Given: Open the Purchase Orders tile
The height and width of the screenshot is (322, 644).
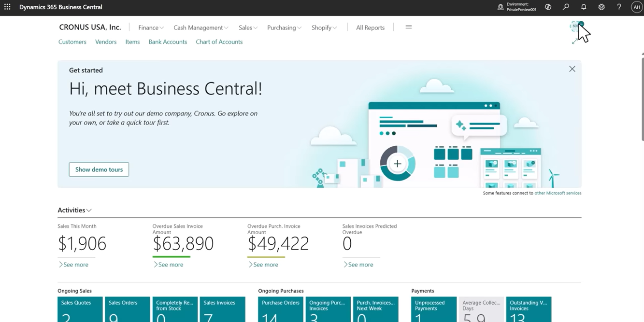Looking at the screenshot, I should point(281,309).
